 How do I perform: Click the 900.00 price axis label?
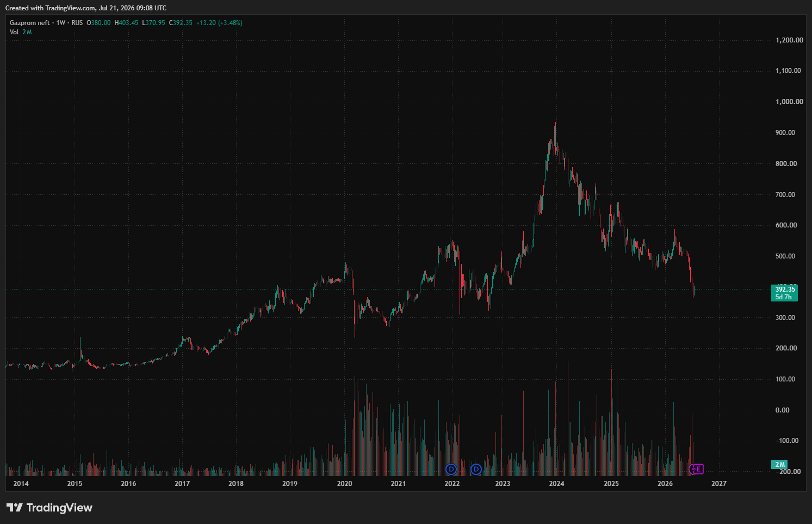pyautogui.click(x=785, y=133)
